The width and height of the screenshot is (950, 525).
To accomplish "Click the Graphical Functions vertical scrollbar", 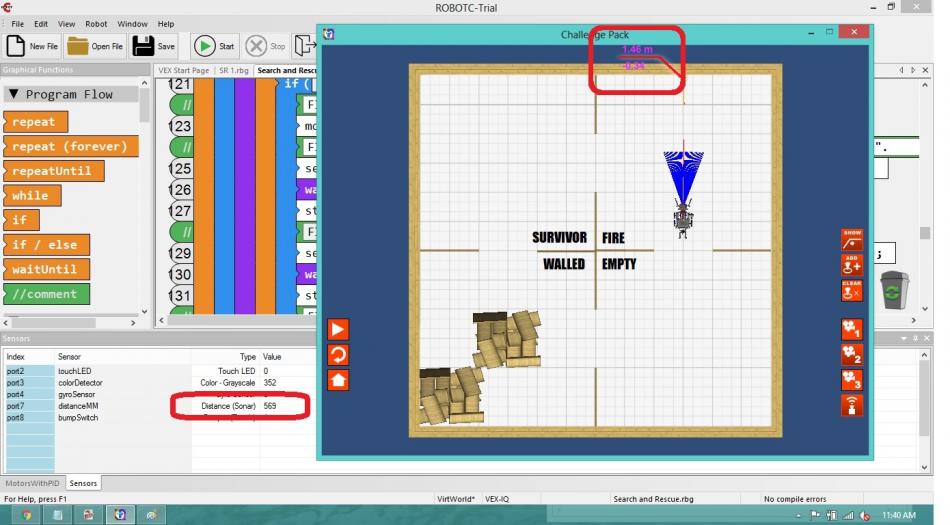I will pos(144,197).
